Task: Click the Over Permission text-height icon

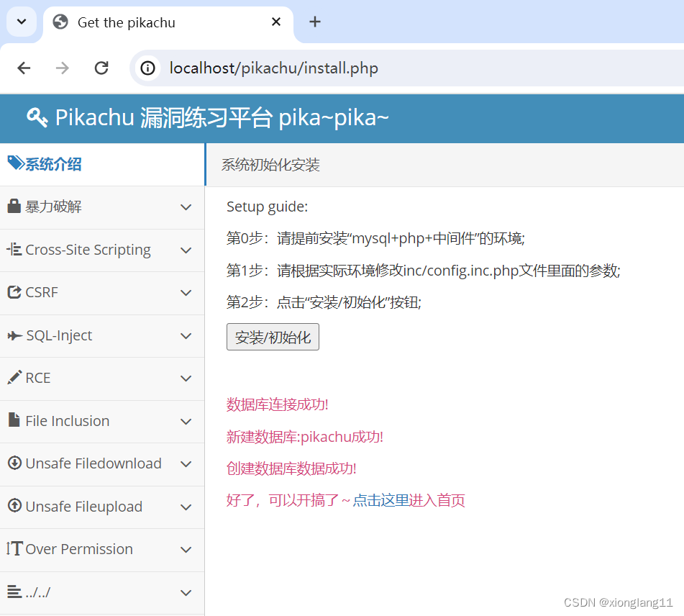Action: tap(14, 548)
